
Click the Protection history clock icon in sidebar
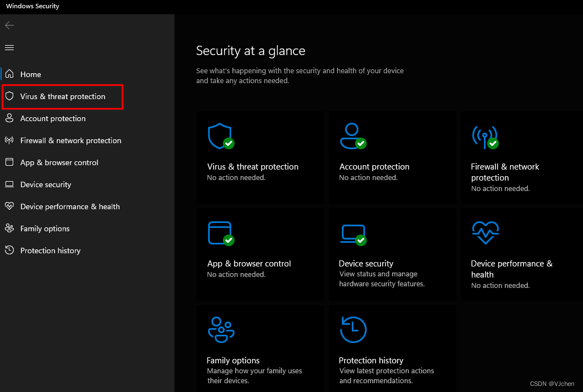[9, 250]
